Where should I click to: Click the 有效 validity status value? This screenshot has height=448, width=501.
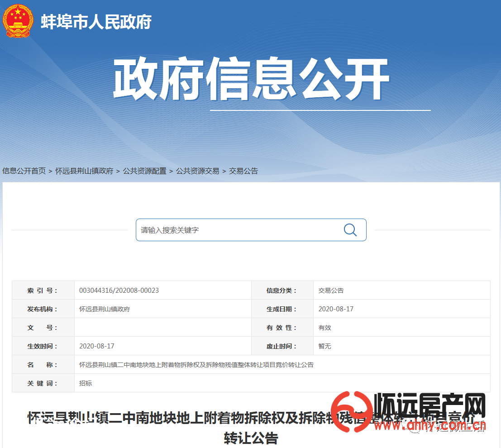(324, 328)
